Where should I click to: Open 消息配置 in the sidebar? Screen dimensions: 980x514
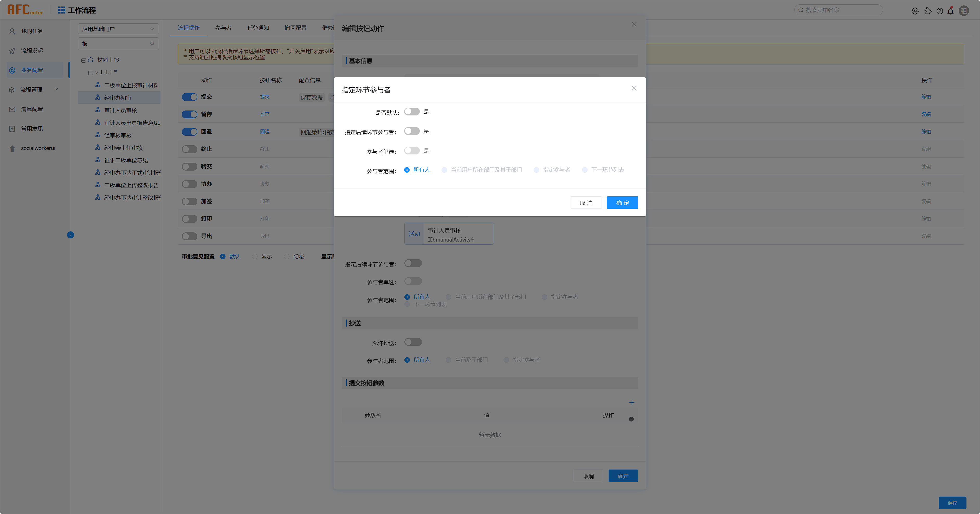[32, 109]
